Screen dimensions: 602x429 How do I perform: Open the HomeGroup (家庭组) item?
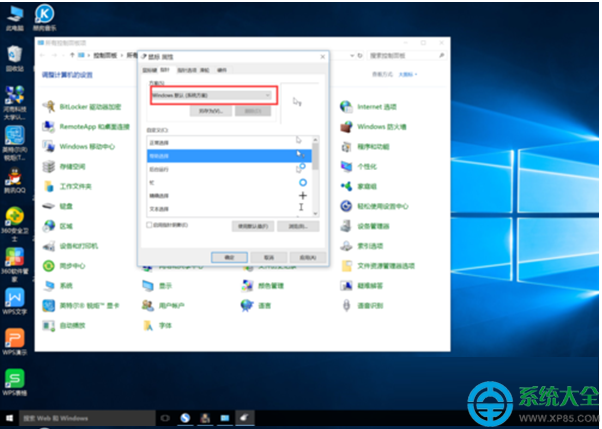pyautogui.click(x=359, y=187)
